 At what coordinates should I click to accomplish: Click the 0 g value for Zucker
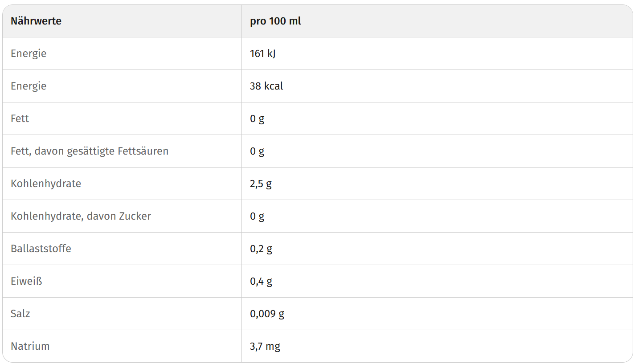(257, 216)
